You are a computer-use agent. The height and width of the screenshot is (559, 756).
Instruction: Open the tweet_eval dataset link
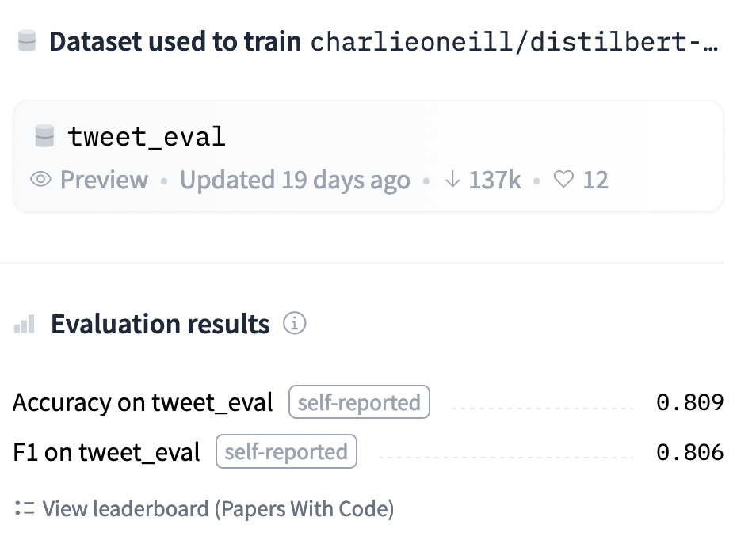tap(147, 136)
